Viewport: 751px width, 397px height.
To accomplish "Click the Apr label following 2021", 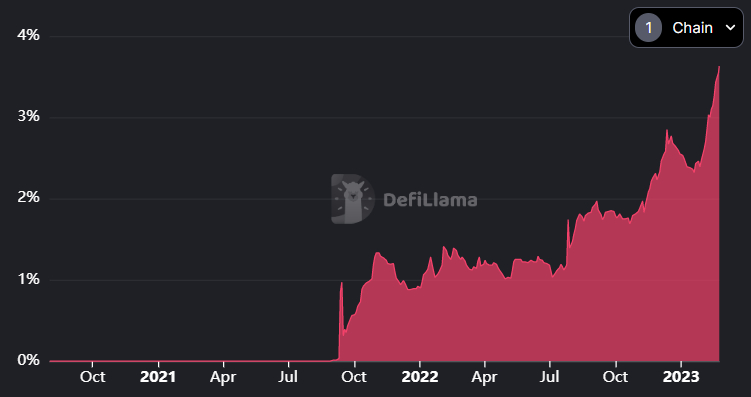I will click(x=223, y=377).
